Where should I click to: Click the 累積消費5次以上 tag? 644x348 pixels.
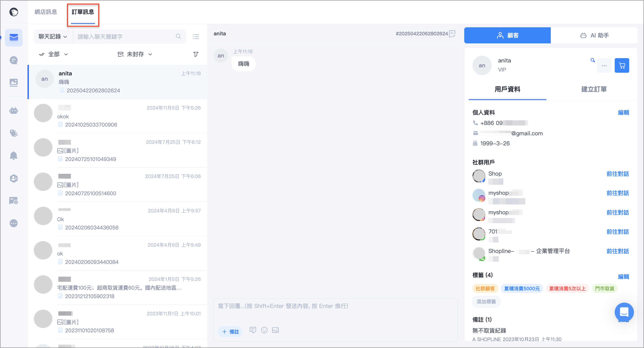(x=567, y=289)
